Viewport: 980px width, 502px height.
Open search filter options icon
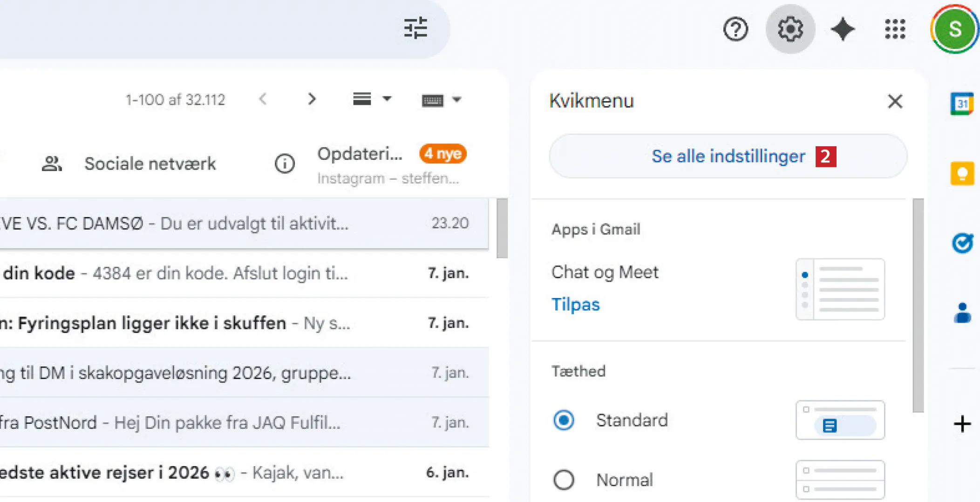415,28
